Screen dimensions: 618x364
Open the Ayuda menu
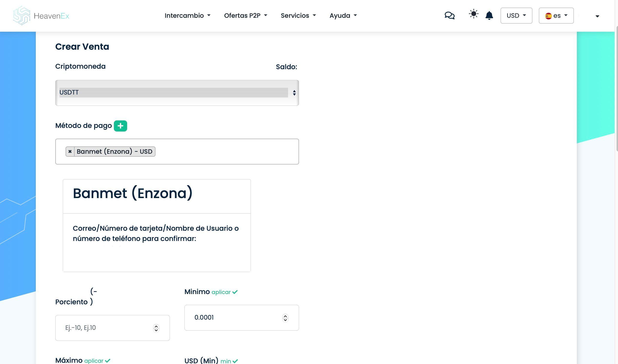[x=343, y=16]
